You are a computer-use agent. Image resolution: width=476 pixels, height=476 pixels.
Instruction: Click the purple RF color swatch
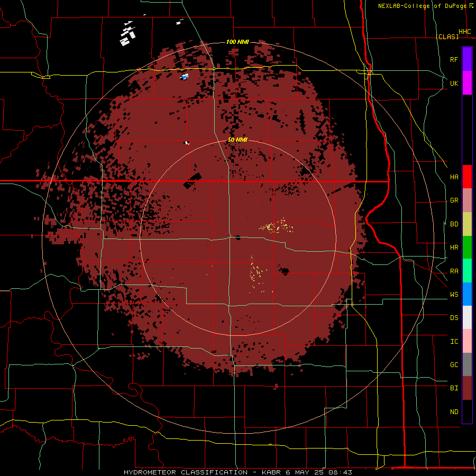[x=467, y=59]
